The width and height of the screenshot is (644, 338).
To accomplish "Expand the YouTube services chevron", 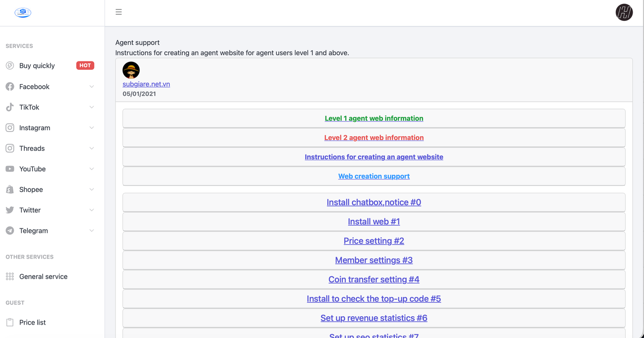I will click(92, 169).
